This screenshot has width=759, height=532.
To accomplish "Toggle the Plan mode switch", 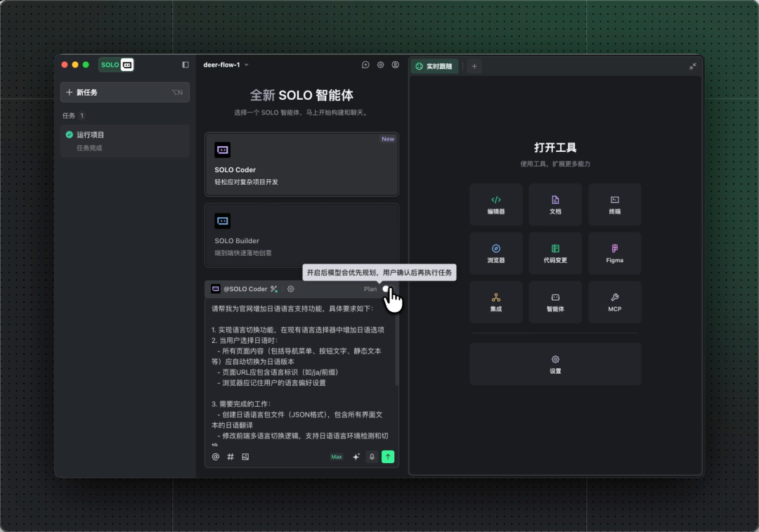I will 389,289.
